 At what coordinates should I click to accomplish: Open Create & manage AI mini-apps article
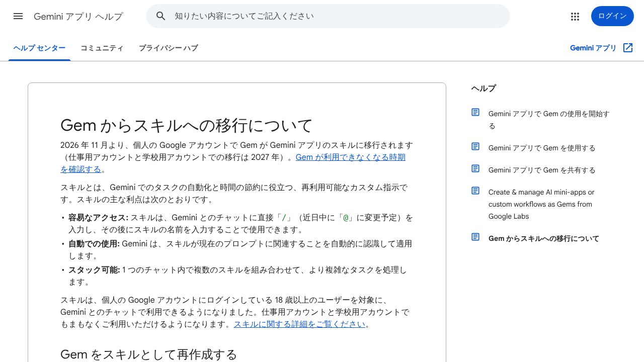(x=541, y=204)
